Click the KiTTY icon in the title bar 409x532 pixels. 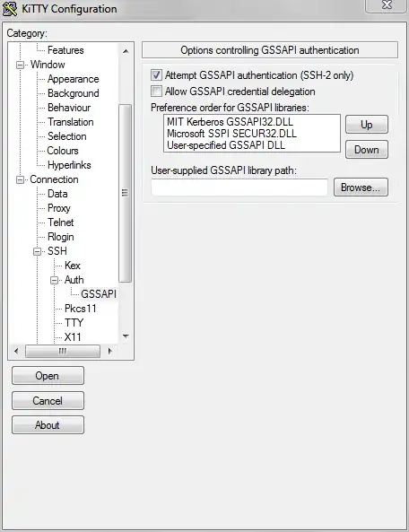10,9
